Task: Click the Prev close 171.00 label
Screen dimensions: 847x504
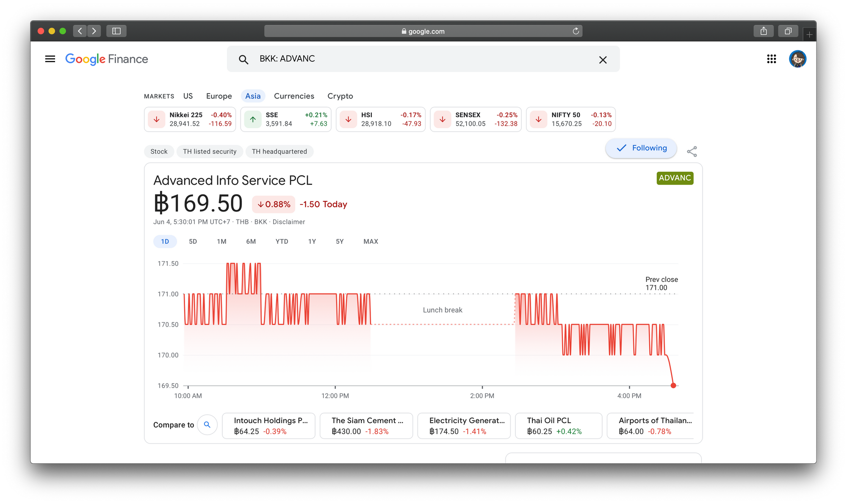Action: click(x=662, y=284)
